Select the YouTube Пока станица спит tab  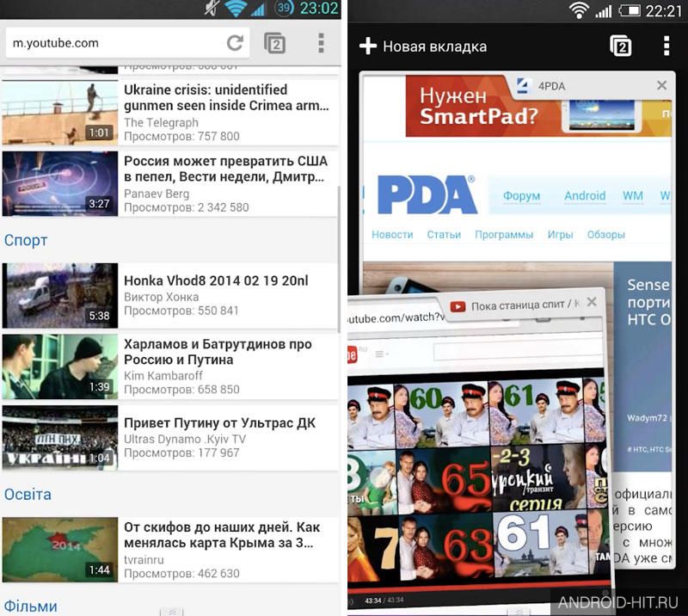518,305
